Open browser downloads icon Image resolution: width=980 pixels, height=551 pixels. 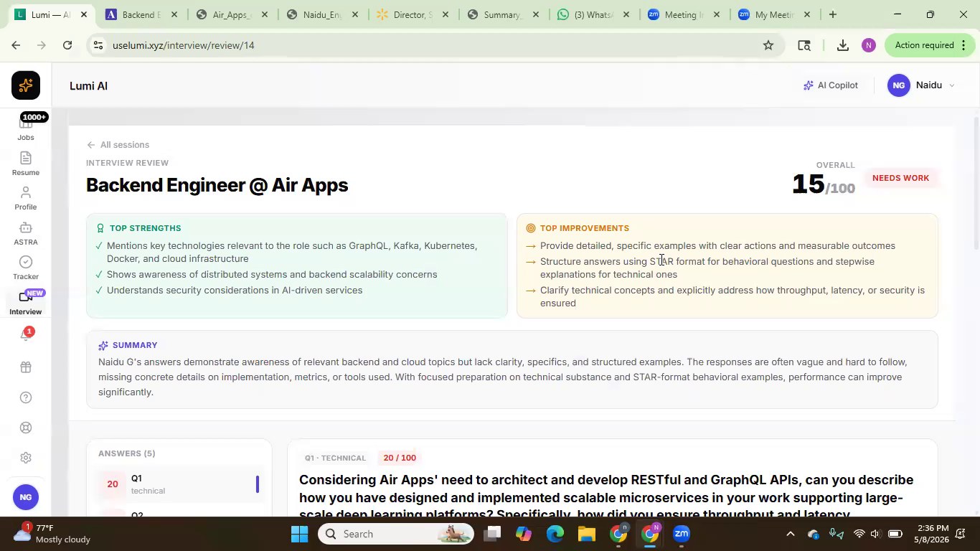coord(843,45)
